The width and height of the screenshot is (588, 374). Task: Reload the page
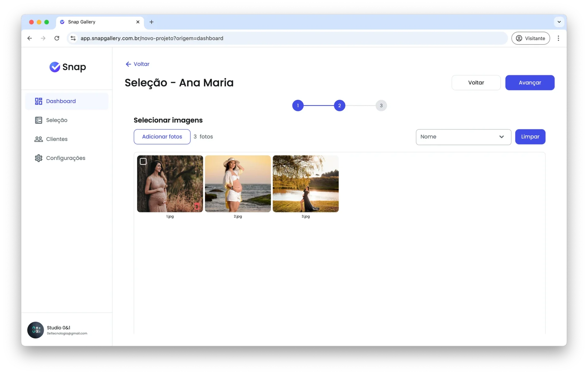pyautogui.click(x=57, y=38)
